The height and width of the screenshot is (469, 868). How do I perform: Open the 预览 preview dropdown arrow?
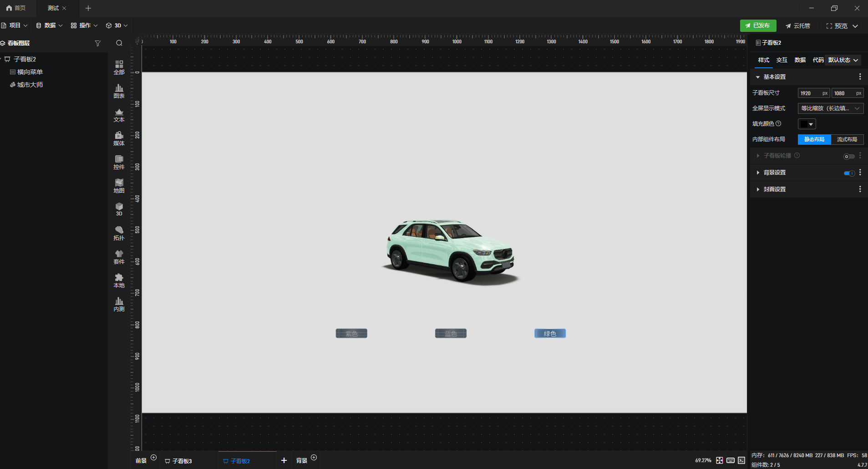pos(855,26)
